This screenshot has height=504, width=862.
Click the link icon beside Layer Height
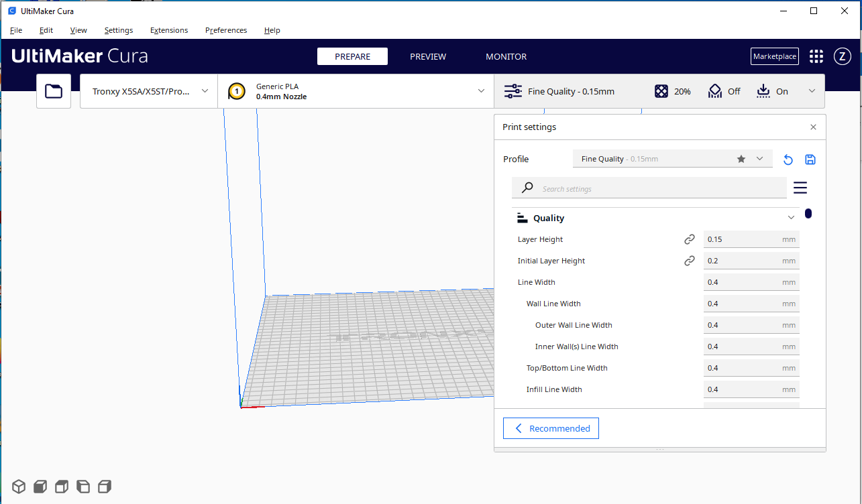coord(689,239)
